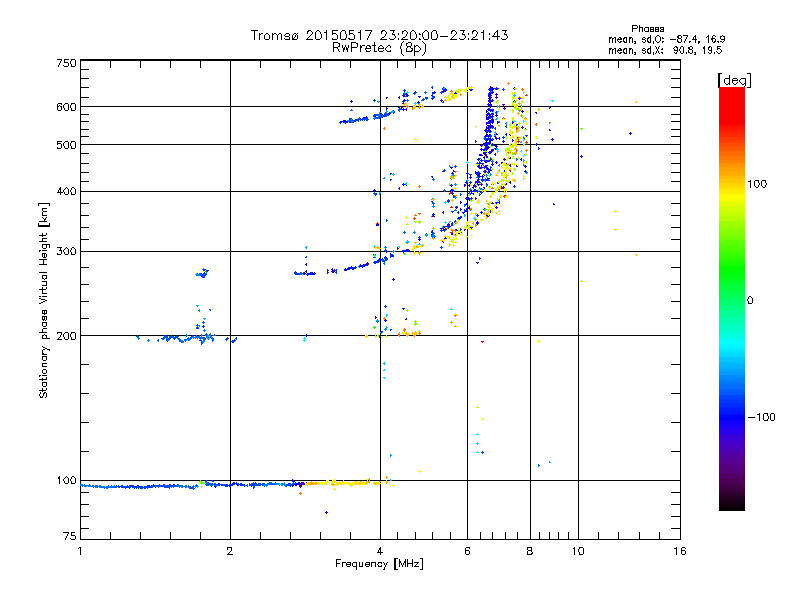Click y-axis tick label '100'
This screenshot has height=600, width=800.
66,481
